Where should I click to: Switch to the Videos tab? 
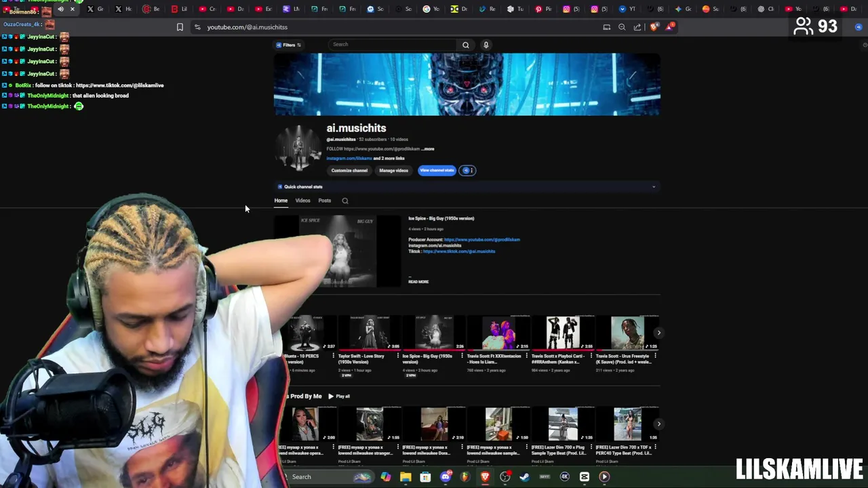[x=302, y=201]
